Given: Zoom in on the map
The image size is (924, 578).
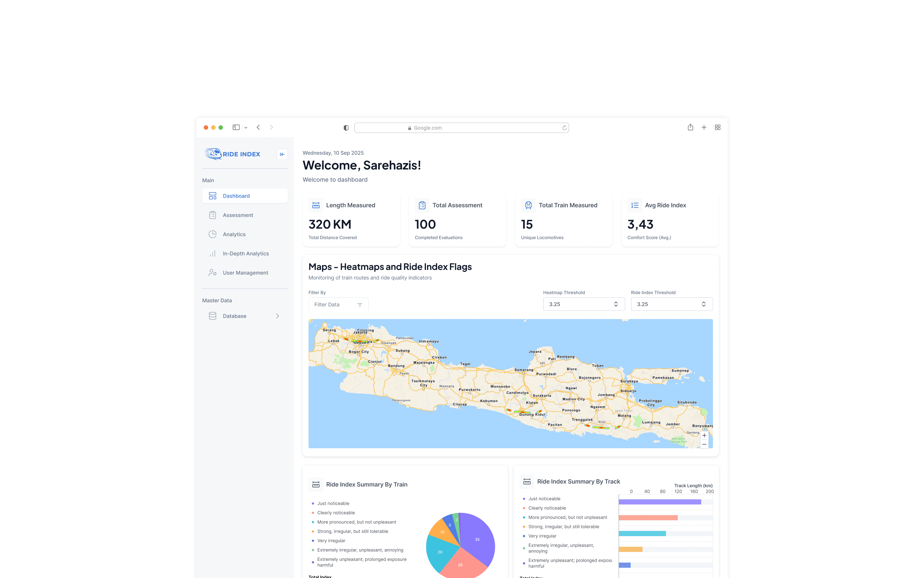Looking at the screenshot, I should coord(704,436).
